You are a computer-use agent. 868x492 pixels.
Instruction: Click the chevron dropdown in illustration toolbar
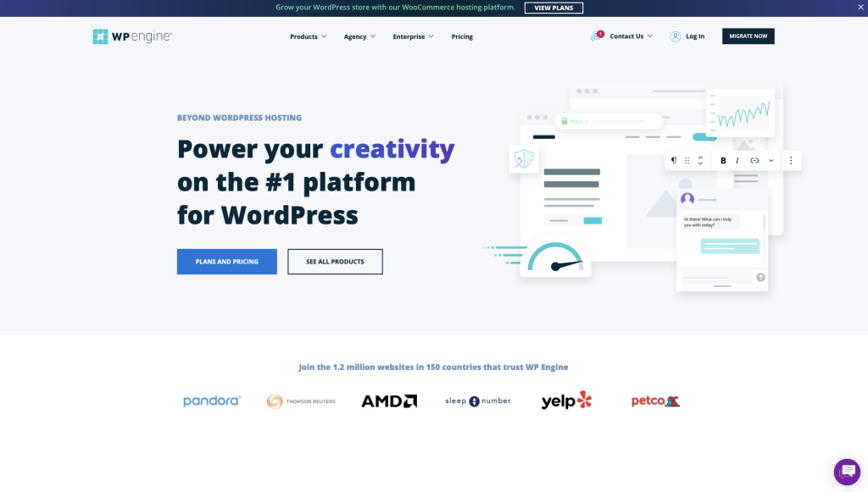pos(771,160)
